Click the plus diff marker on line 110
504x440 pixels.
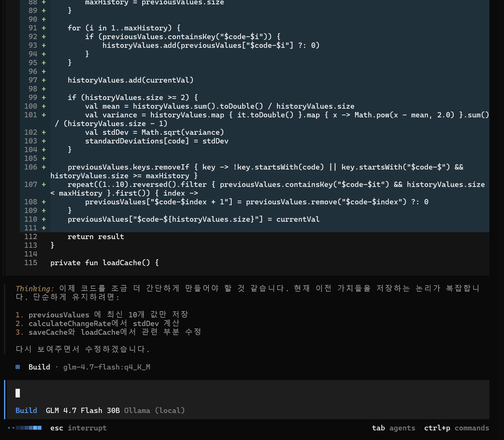[44, 219]
